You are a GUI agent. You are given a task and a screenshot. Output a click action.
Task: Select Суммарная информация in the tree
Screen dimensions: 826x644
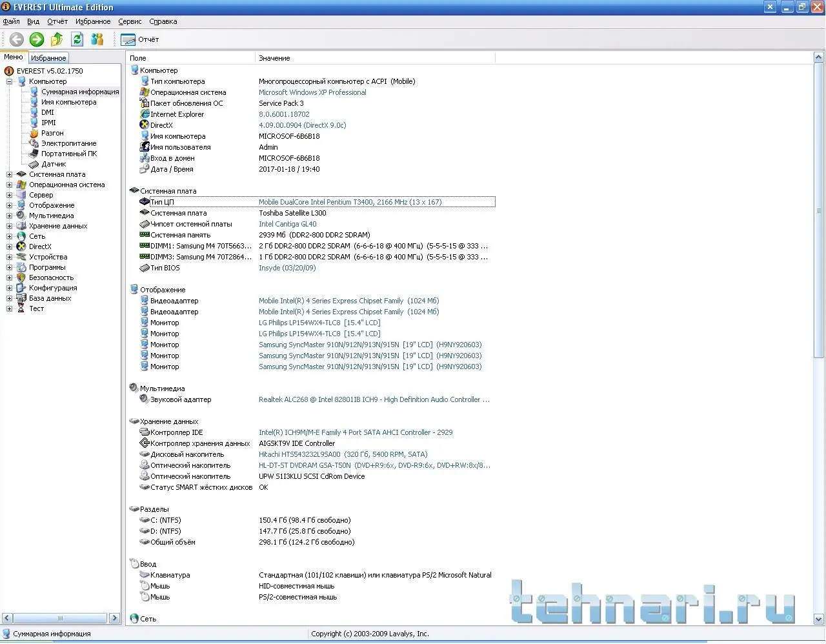[80, 92]
